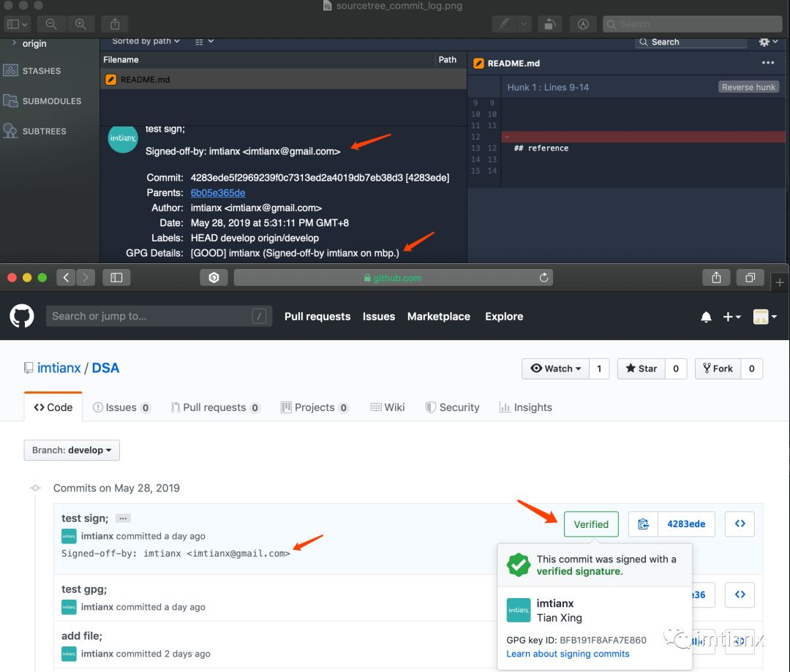Expand test sign; commit message ellipsis
This screenshot has width=790, height=672.
click(123, 518)
